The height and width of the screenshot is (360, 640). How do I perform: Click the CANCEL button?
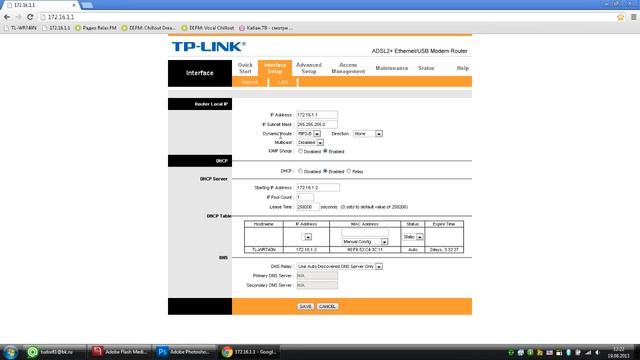click(x=327, y=306)
